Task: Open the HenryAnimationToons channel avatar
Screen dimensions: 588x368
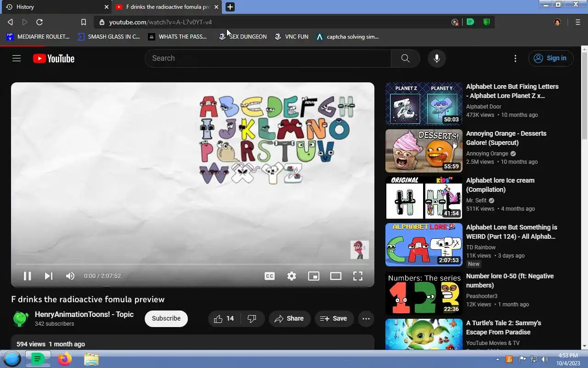Action: (20, 319)
